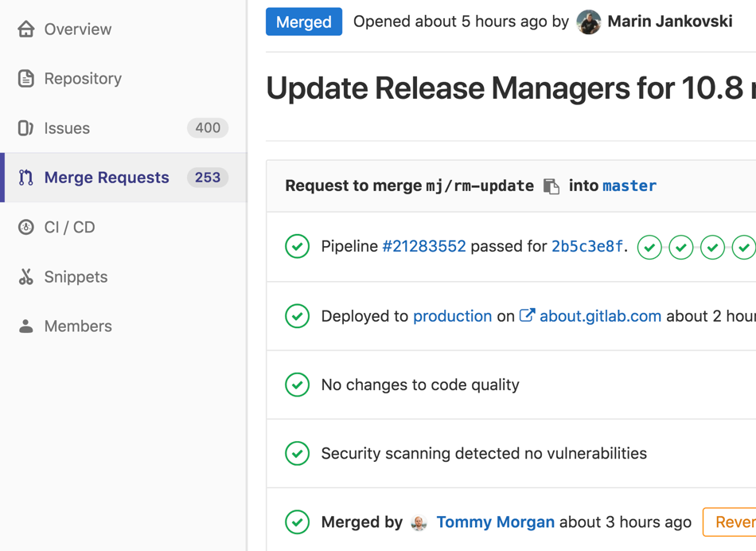Click the Issues icon in sidebar
756x551 pixels.
tap(25, 127)
